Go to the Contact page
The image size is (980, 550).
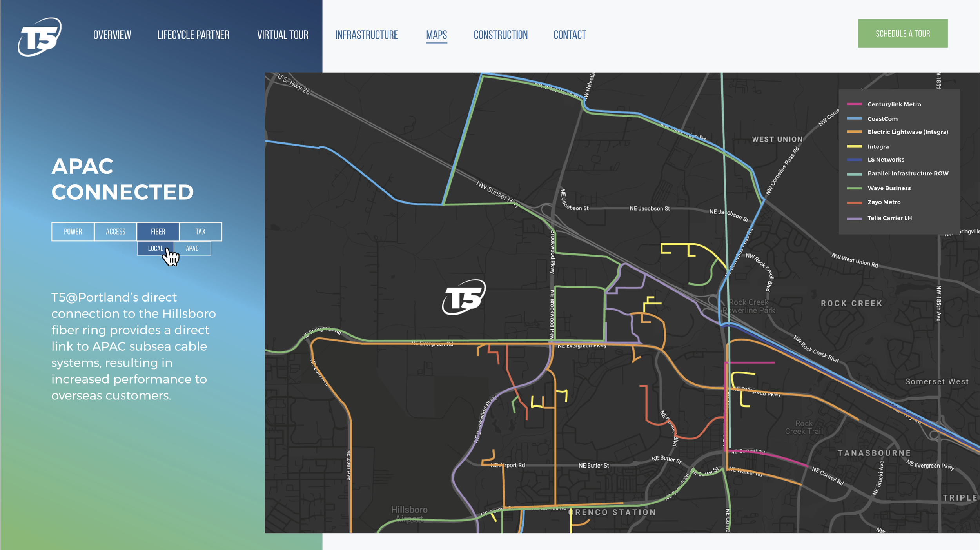pyautogui.click(x=570, y=35)
